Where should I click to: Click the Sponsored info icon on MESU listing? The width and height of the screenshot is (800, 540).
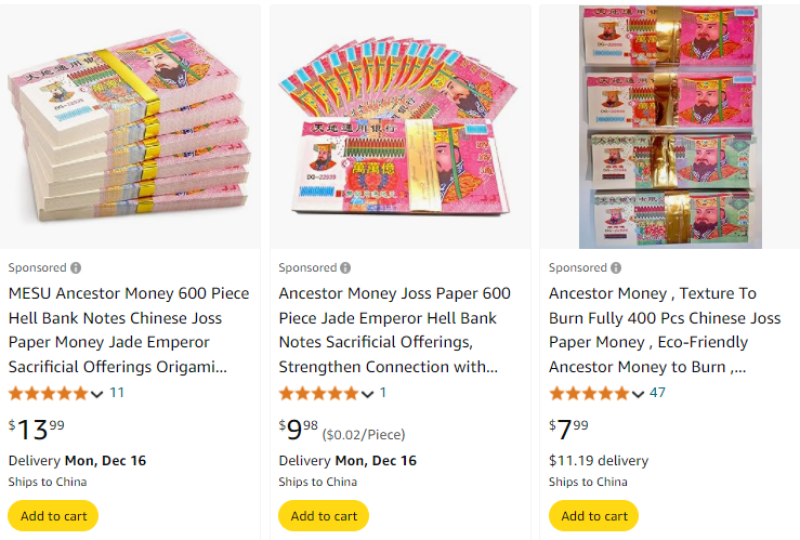76,268
